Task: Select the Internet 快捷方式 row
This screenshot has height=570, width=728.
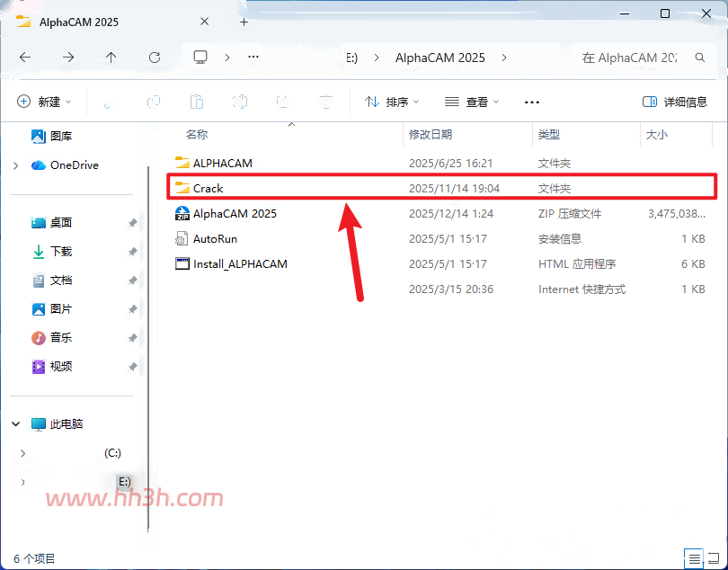Action: [x=441, y=289]
